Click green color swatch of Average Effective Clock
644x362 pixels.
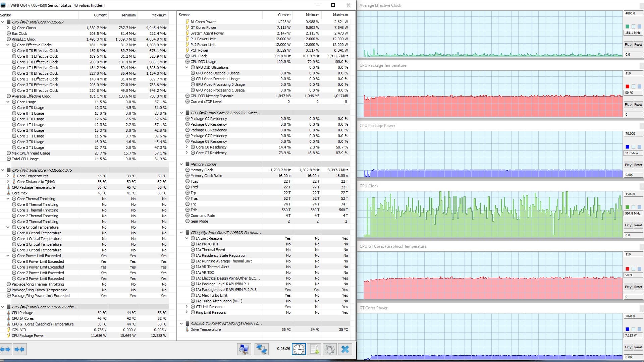627,26
